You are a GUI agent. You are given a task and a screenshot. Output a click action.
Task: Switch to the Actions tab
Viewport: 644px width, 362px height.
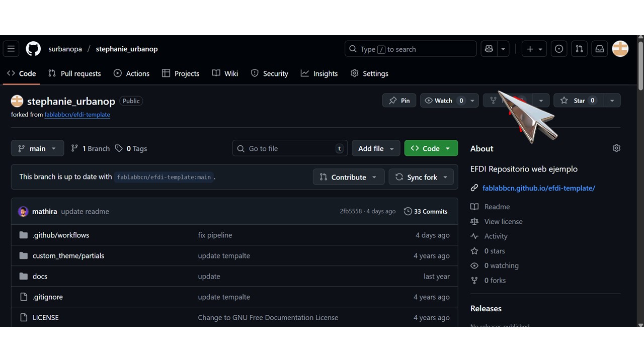click(x=132, y=73)
